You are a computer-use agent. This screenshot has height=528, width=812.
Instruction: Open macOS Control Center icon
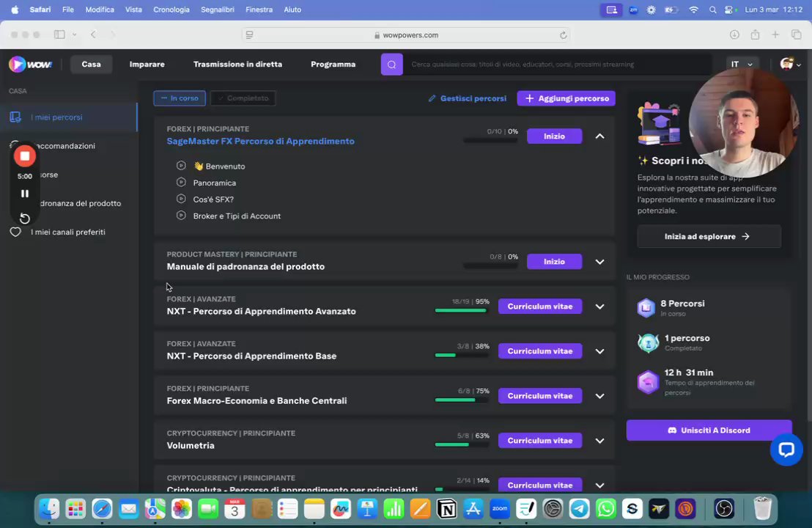pos(730,10)
